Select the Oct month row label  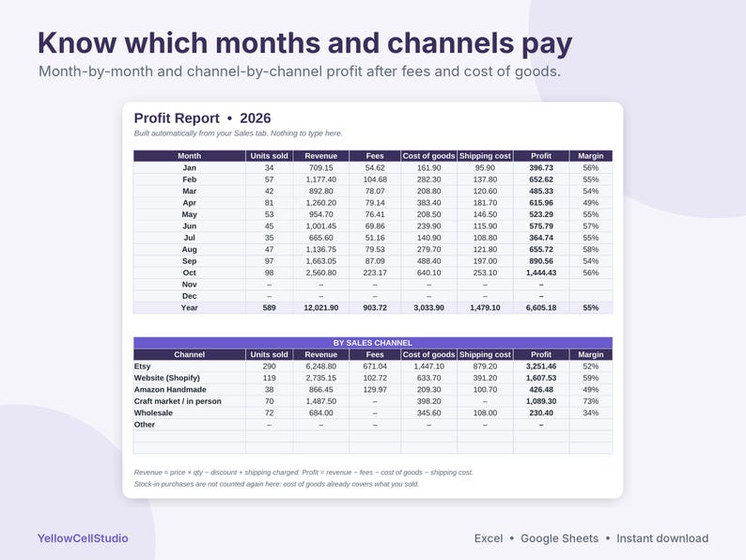tap(190, 272)
